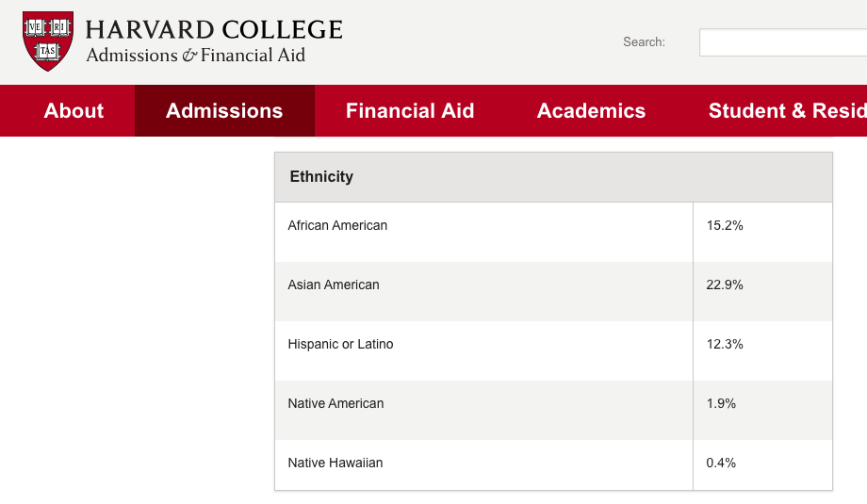Click the 15.2% value cell
This screenshot has width=867, height=504.
[x=725, y=225]
